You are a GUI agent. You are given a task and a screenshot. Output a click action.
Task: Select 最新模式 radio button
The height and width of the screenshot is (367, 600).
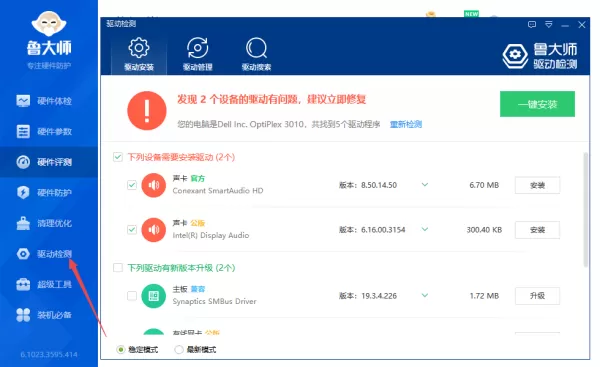click(x=179, y=349)
